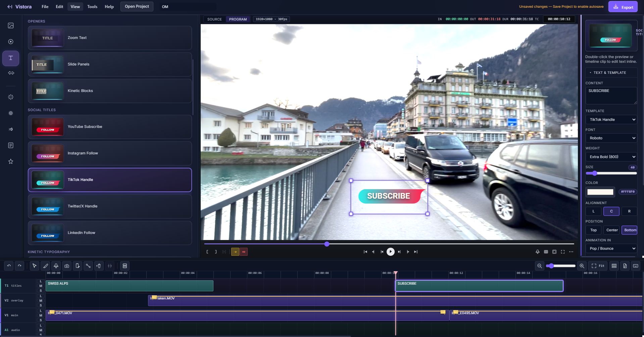Open the audio speaker sidebar panel
Screen dimensions: 644x337
pyautogui.click(x=11, y=129)
